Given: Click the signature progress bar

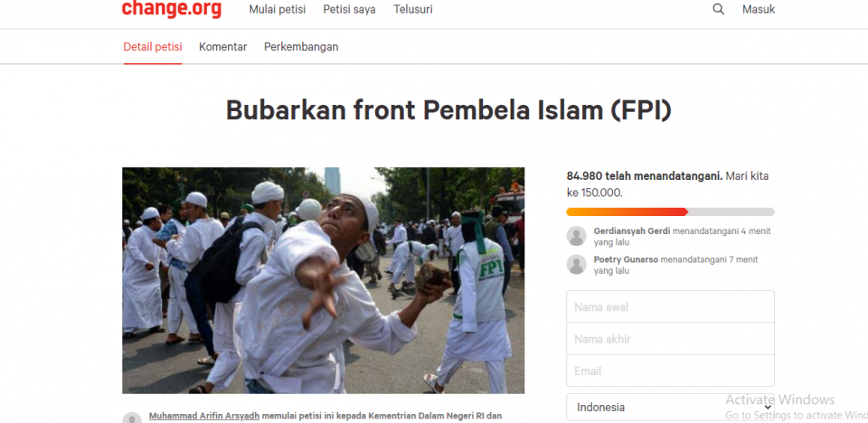Looking at the screenshot, I should coord(670,211).
